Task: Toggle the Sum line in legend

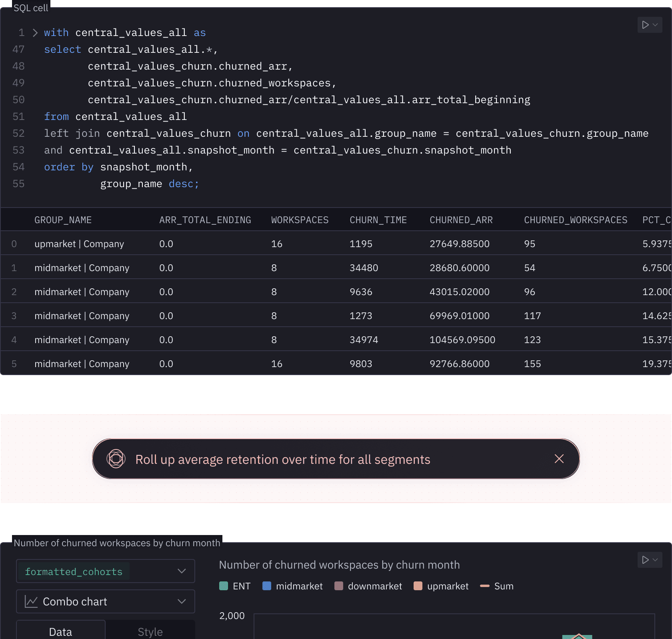Action: 496,586
